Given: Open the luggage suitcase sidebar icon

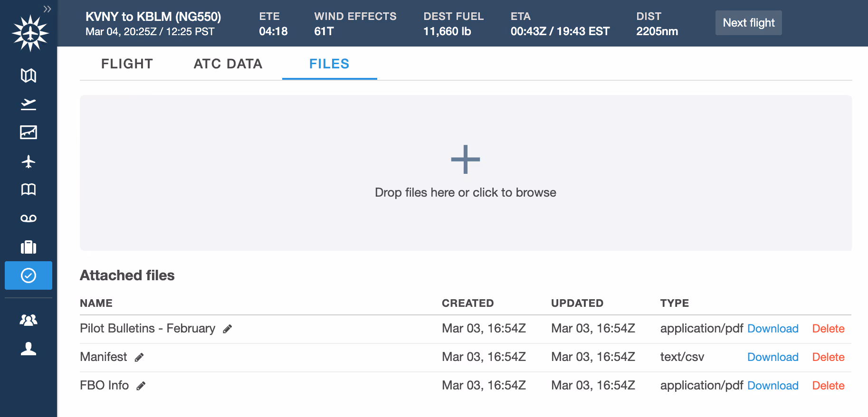Looking at the screenshot, I should (x=29, y=247).
